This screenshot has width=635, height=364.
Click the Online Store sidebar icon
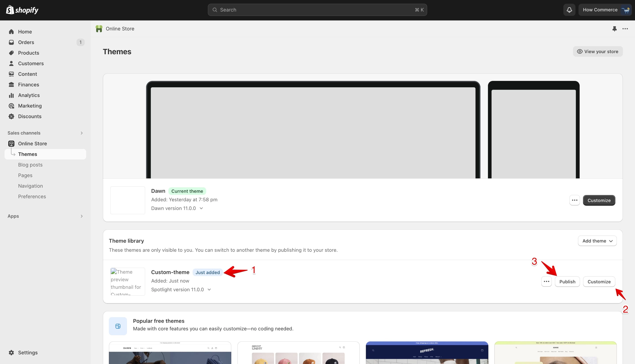(x=11, y=144)
